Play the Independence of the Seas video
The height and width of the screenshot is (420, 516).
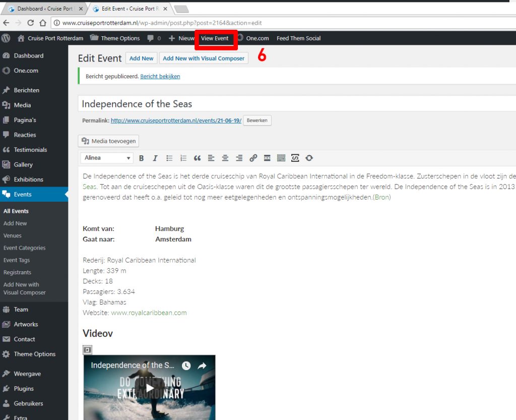(150, 388)
